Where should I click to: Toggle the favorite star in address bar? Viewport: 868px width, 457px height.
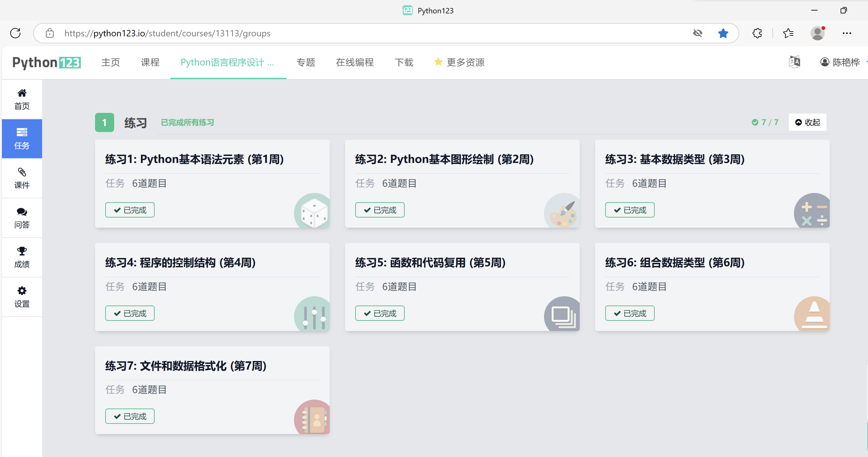point(723,33)
